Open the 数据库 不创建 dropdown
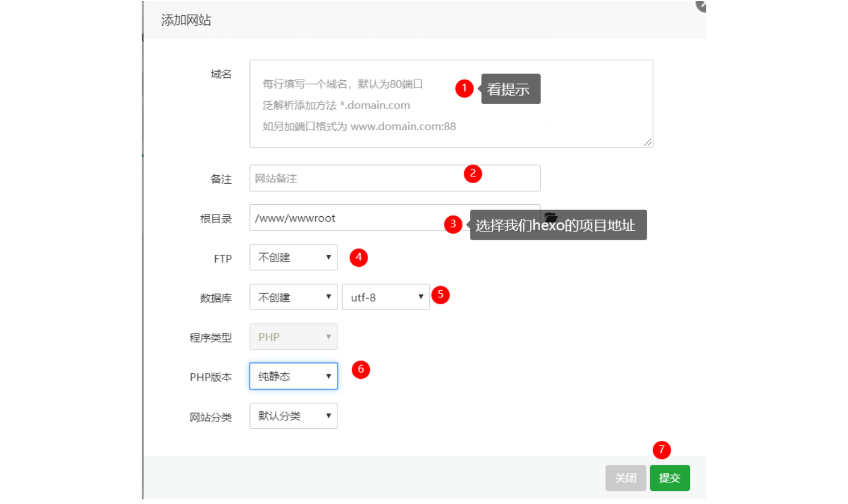 [x=293, y=297]
